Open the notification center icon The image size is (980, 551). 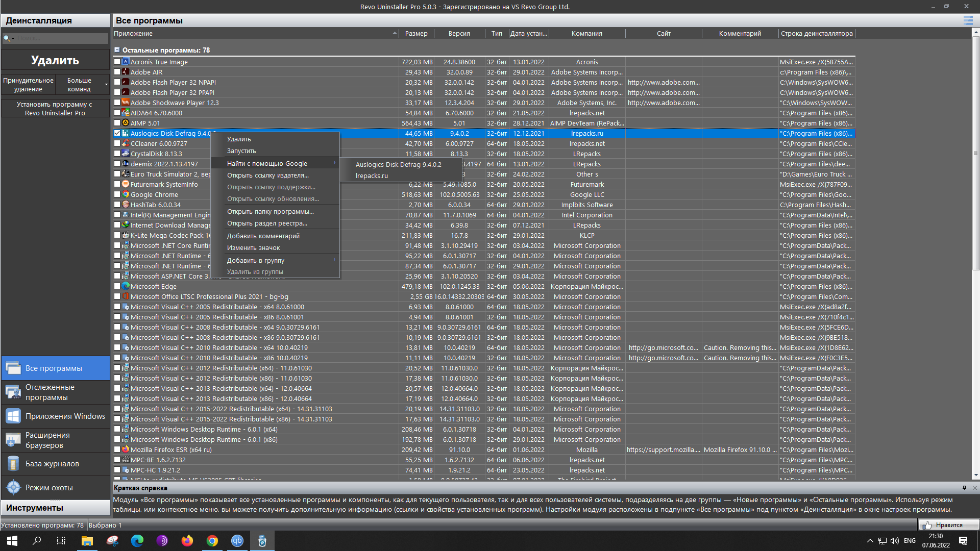coord(963,541)
